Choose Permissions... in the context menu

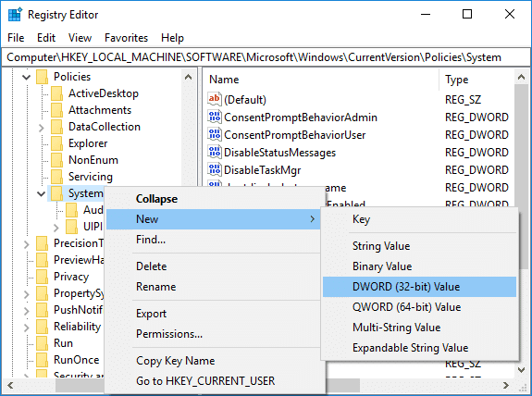(214, 334)
